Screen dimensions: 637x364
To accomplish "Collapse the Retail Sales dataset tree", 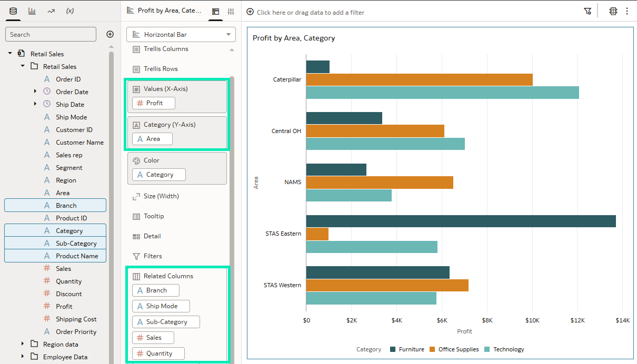I will (9, 53).
